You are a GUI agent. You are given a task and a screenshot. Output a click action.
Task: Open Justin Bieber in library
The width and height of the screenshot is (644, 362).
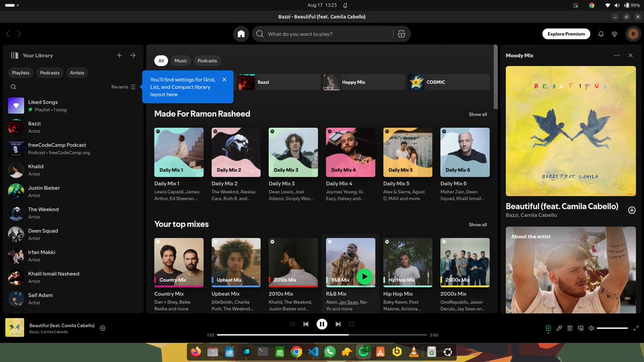(x=72, y=191)
